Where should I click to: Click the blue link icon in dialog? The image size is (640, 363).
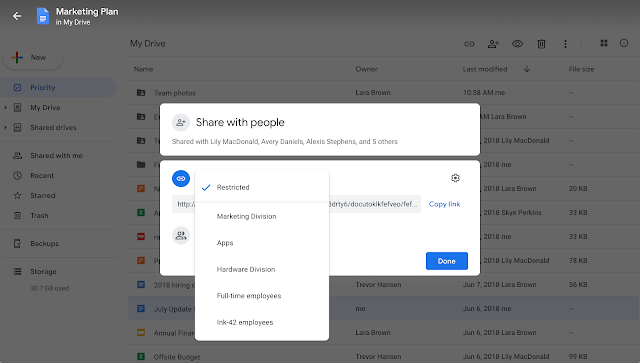point(181,178)
